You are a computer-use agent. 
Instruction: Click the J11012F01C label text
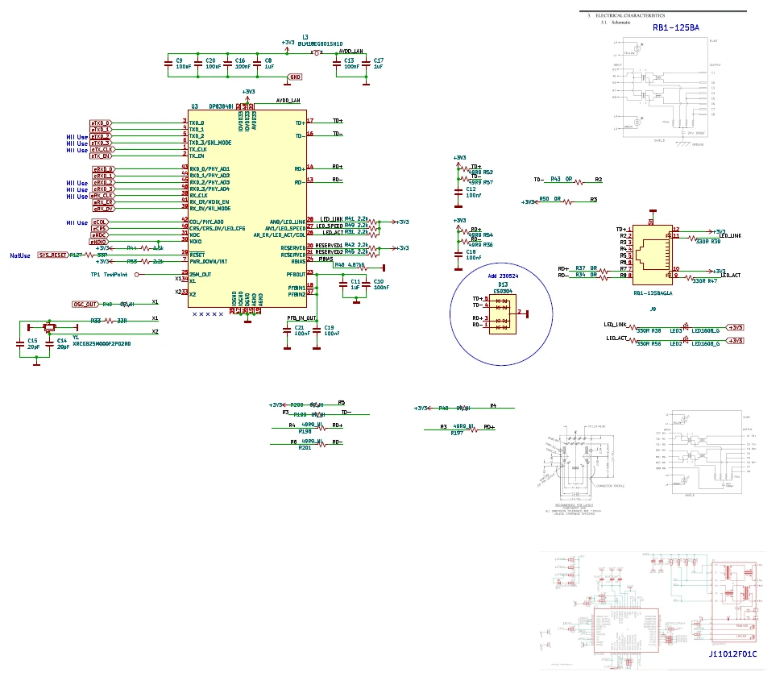732,654
